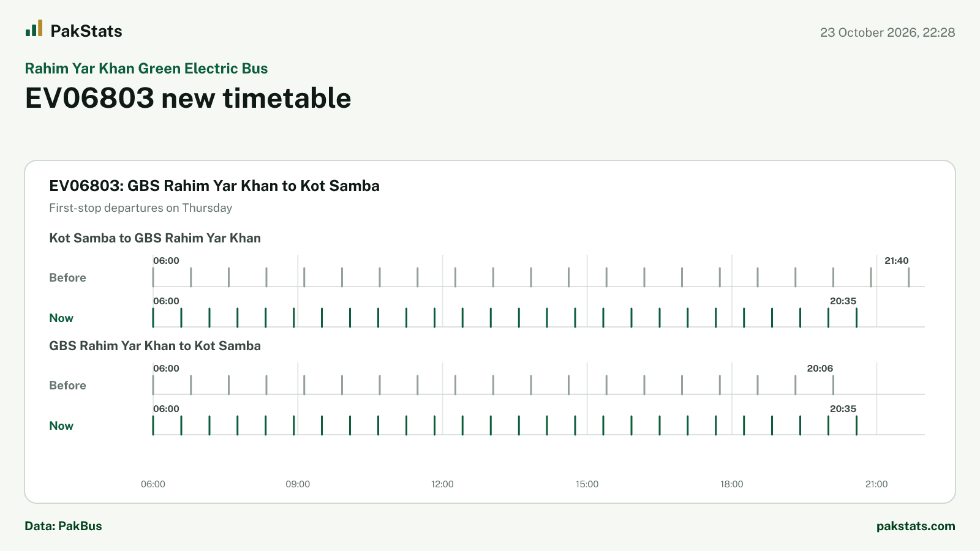980x551 pixels.
Task: Select the Rahim Yar Khan Green Electric Bus heading
Action: 146,69
